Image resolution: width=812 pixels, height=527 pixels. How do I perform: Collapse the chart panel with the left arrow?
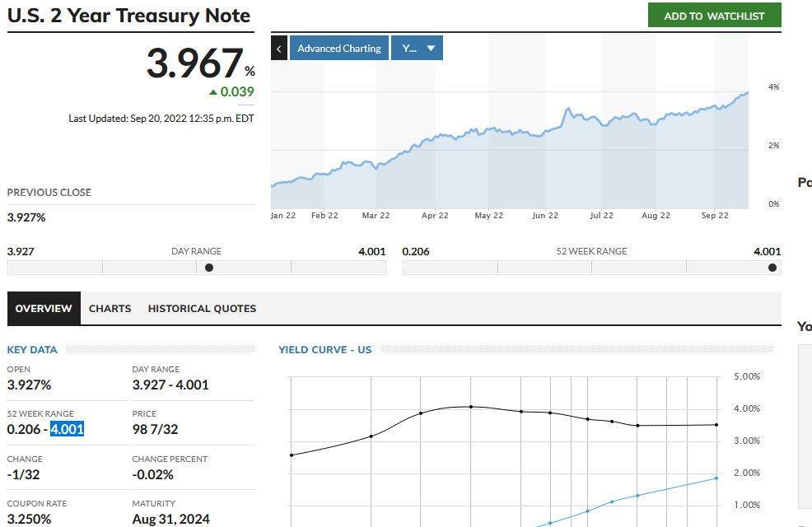(279, 49)
